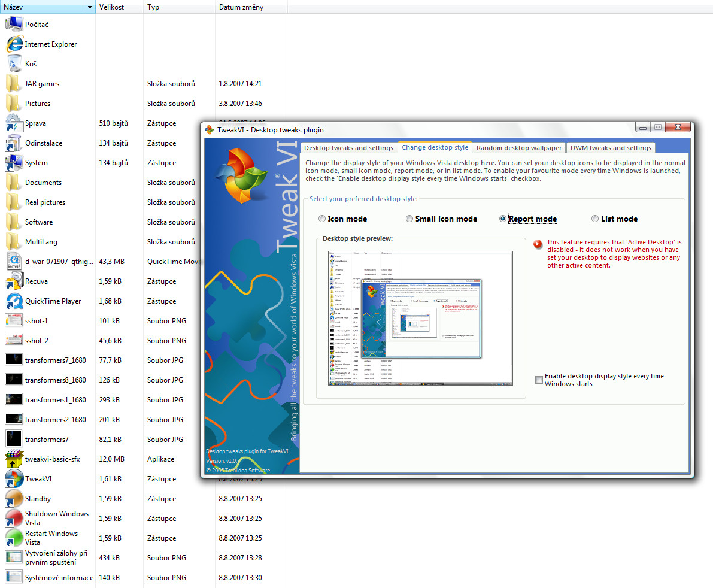Click the 8.8.2007 13:28 date cell
Viewport: 713px width, 588px height.
(240, 558)
